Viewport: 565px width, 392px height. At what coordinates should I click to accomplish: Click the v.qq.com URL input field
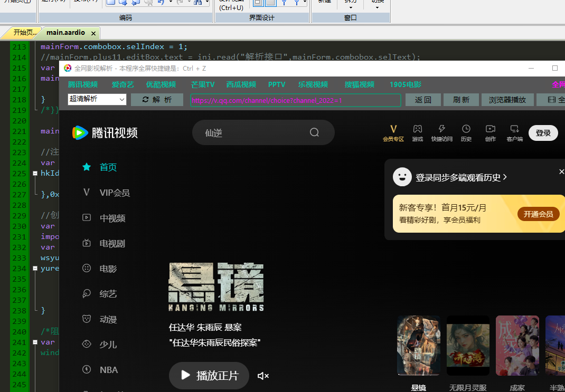pos(296,100)
